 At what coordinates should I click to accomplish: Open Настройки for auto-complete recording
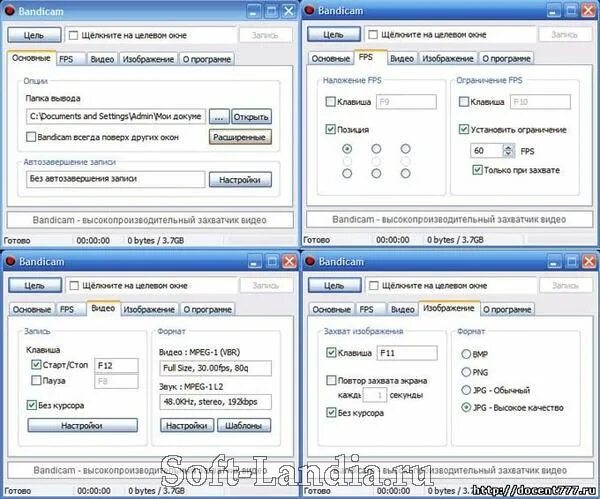pos(240,180)
